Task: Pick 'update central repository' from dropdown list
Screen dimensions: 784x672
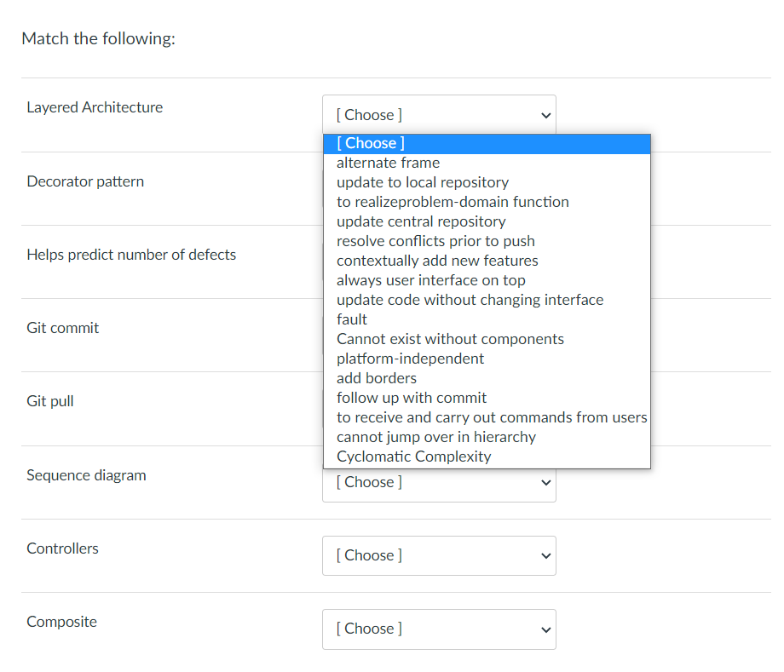Action: pyautogui.click(x=487, y=221)
